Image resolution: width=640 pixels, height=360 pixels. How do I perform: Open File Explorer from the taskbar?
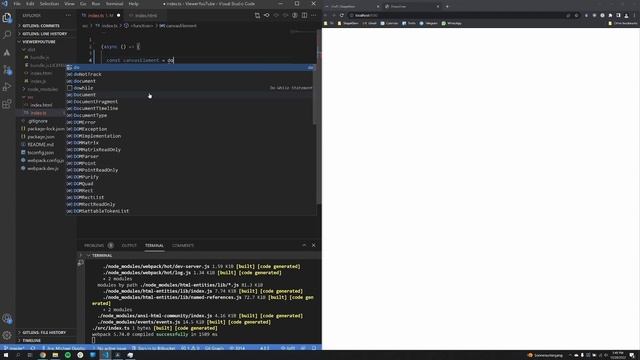[55, 355]
